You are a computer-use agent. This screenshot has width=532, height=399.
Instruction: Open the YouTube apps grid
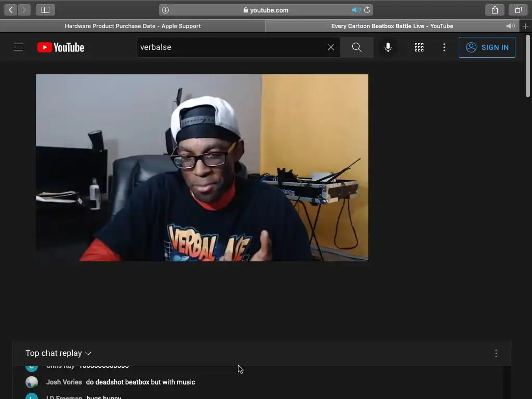tap(419, 47)
